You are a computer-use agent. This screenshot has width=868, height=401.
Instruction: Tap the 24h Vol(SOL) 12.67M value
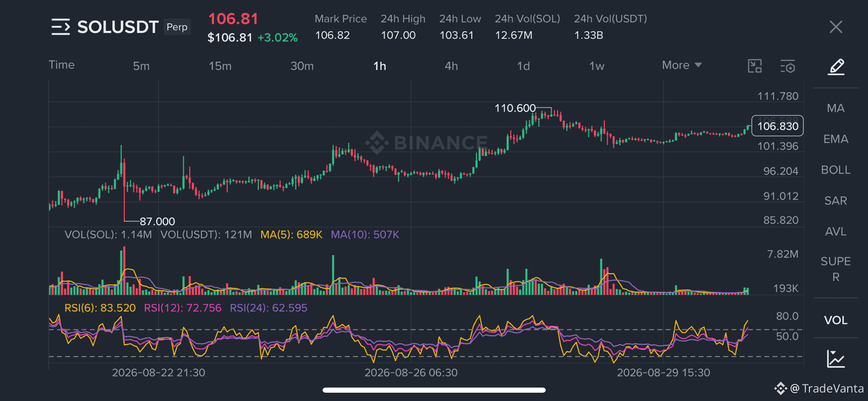[513, 35]
